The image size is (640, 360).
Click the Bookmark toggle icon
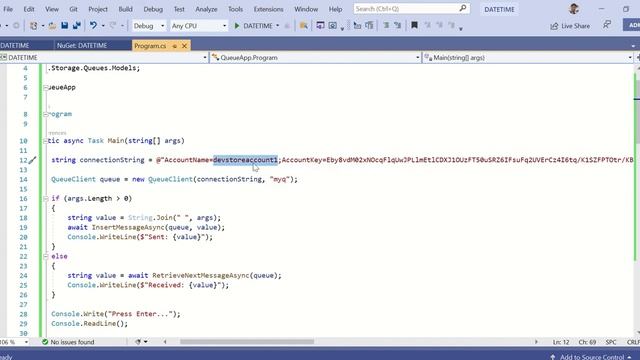pyautogui.click(x=414, y=25)
